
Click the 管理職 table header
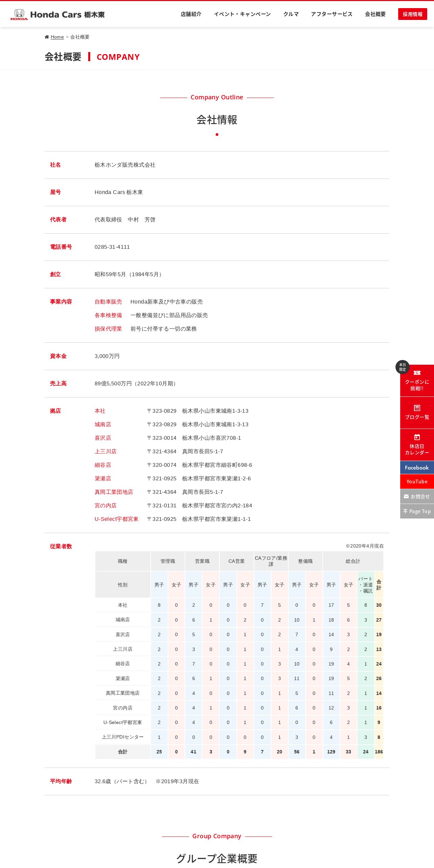coord(168,561)
